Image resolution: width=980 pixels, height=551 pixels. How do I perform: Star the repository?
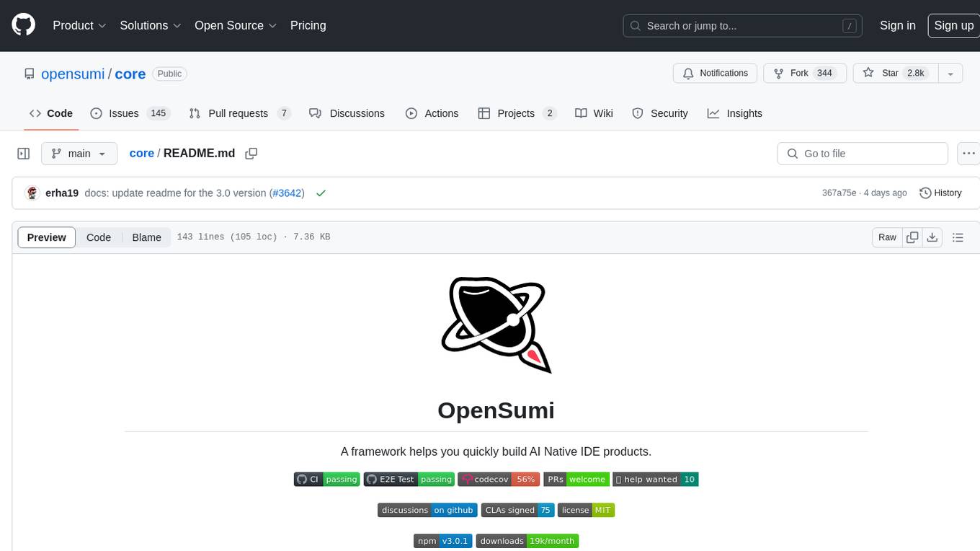tap(896, 74)
